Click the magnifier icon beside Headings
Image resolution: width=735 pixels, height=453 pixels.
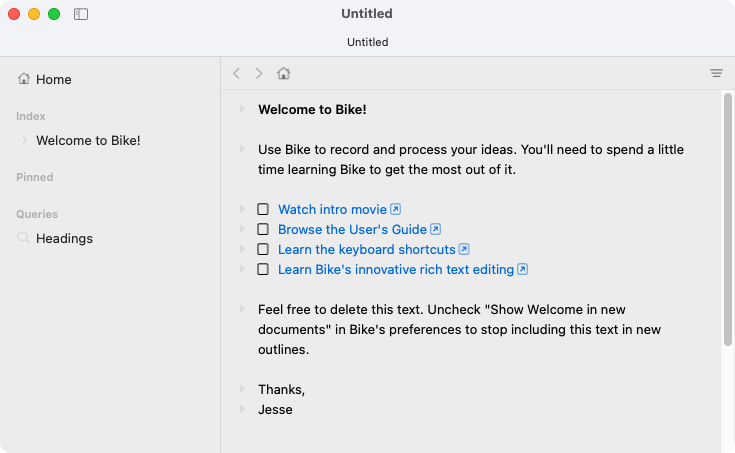(x=23, y=238)
